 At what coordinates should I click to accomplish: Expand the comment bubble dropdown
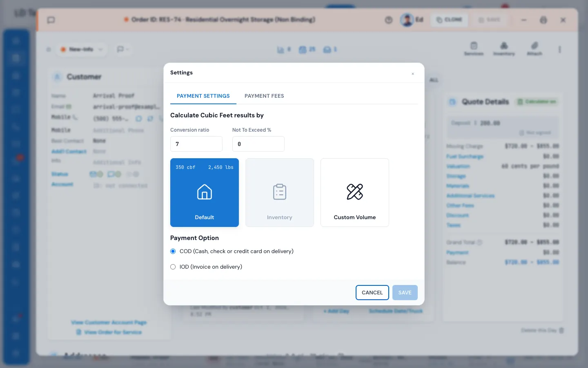123,49
